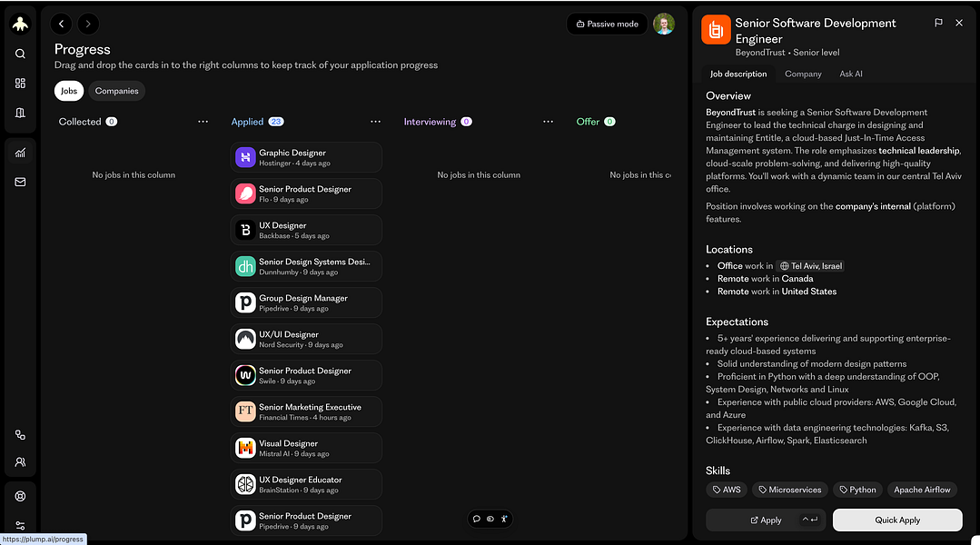
Task: Switch to the Companies tab
Action: click(116, 91)
